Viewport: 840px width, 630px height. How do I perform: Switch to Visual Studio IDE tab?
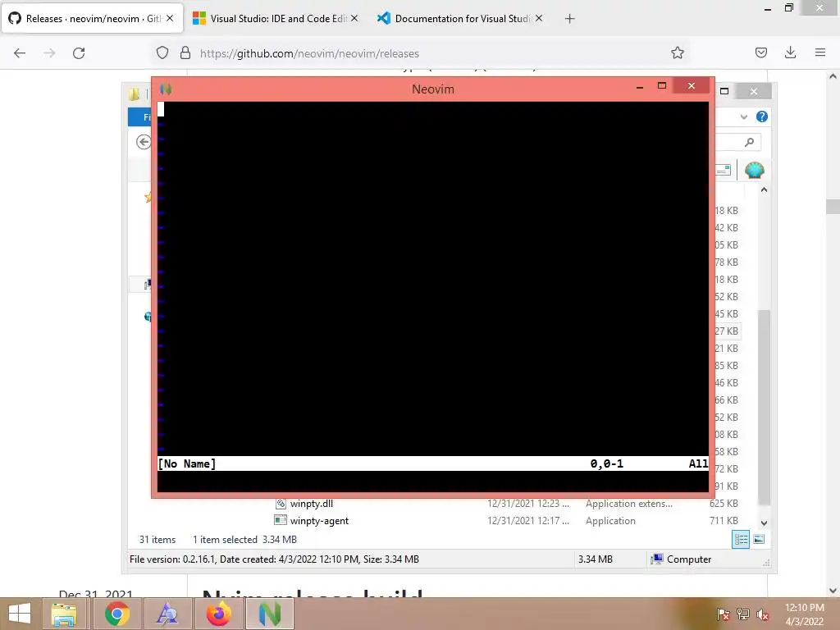click(x=269, y=18)
